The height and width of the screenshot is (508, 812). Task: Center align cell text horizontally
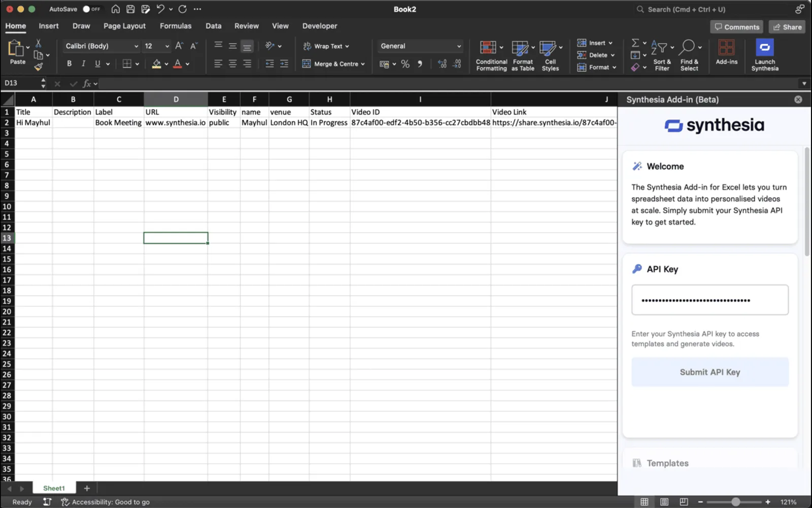232,63
